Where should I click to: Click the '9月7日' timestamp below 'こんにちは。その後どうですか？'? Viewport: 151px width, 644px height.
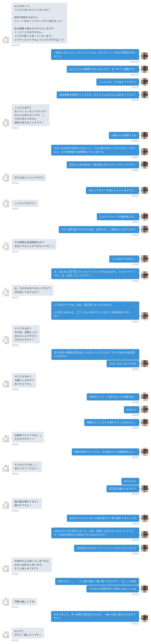(x=135, y=87)
